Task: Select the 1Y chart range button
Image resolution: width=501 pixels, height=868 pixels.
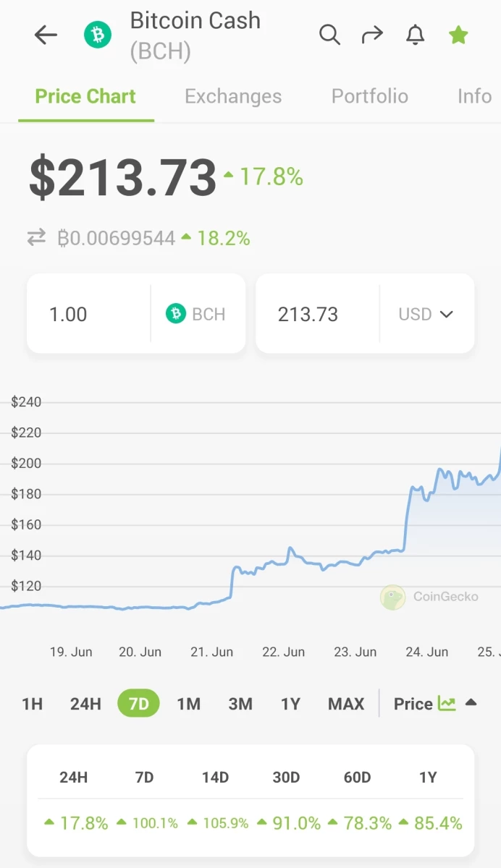Action: [x=290, y=703]
